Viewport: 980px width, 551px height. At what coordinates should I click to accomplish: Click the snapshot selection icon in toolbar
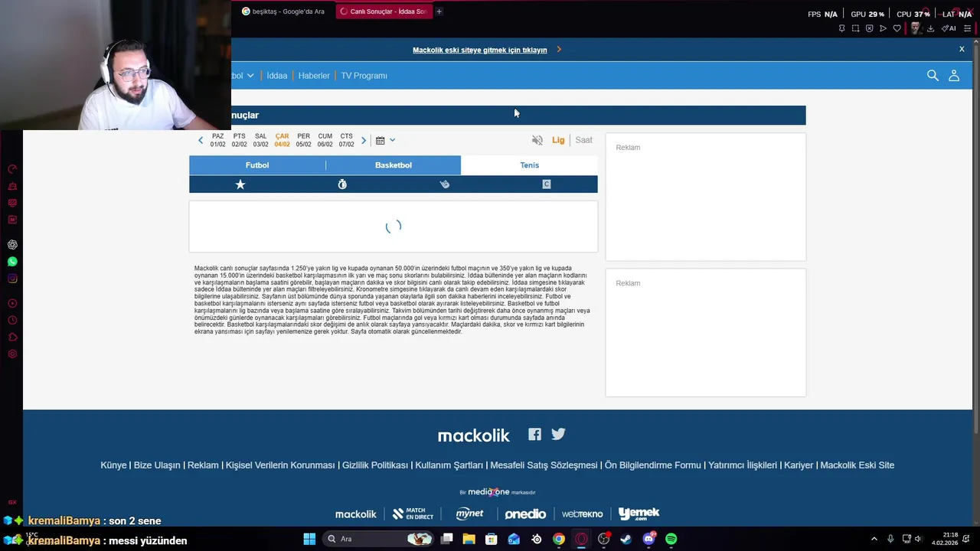click(855, 28)
